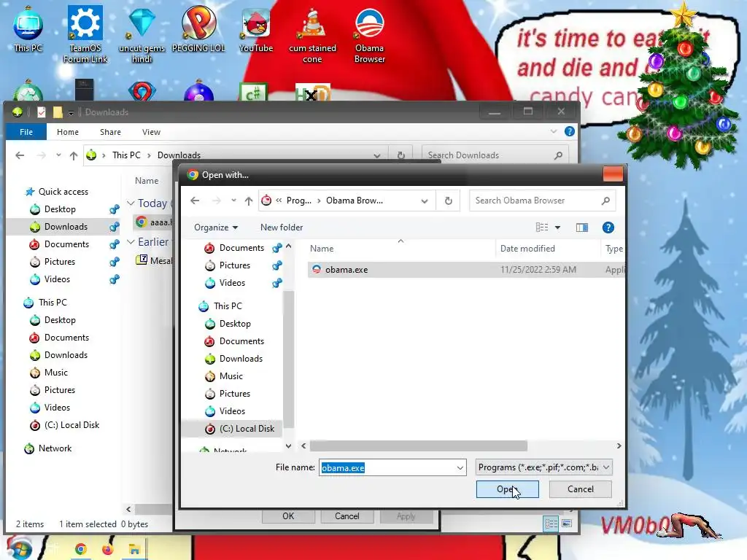Open Chrome from the taskbar
Viewport: 747px width, 560px height.
click(x=80, y=549)
